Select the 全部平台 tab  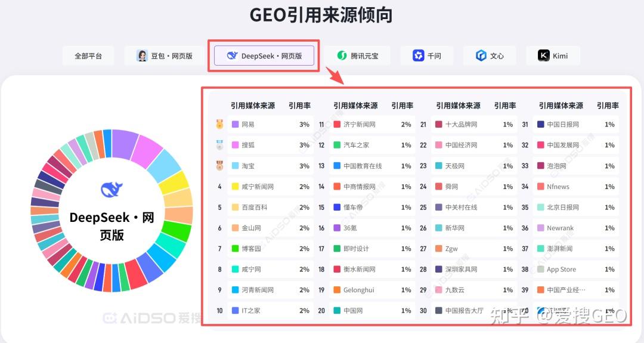point(88,56)
